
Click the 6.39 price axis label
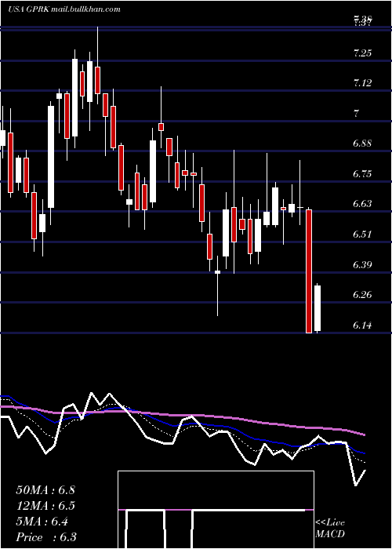[x=362, y=265]
